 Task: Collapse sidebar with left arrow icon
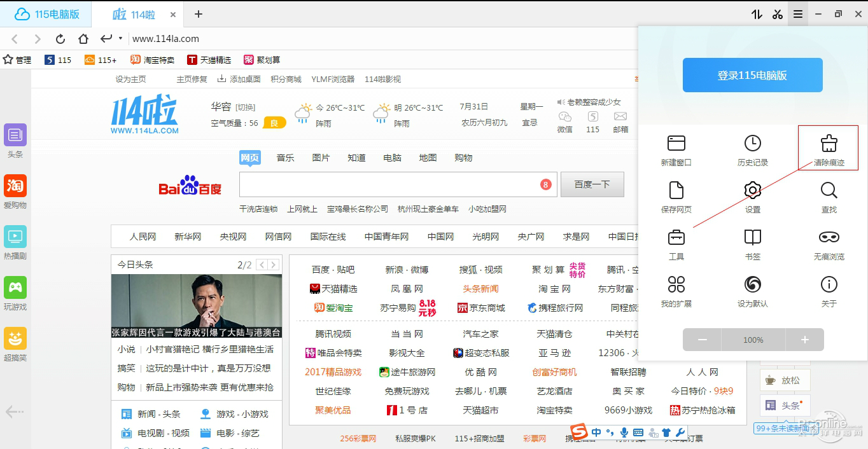pos(14,411)
